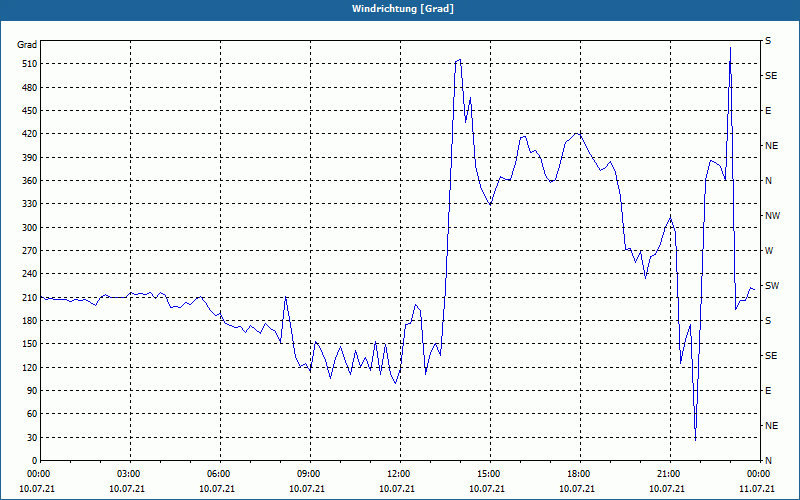Select the 210 value on the left axis

(x=30, y=297)
